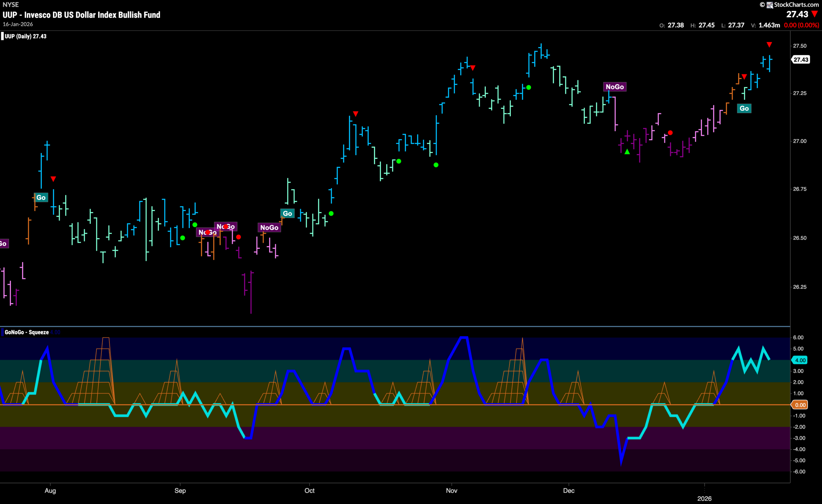Click the 2026 year label on the axis
This screenshot has height=504, width=822.
(x=704, y=499)
